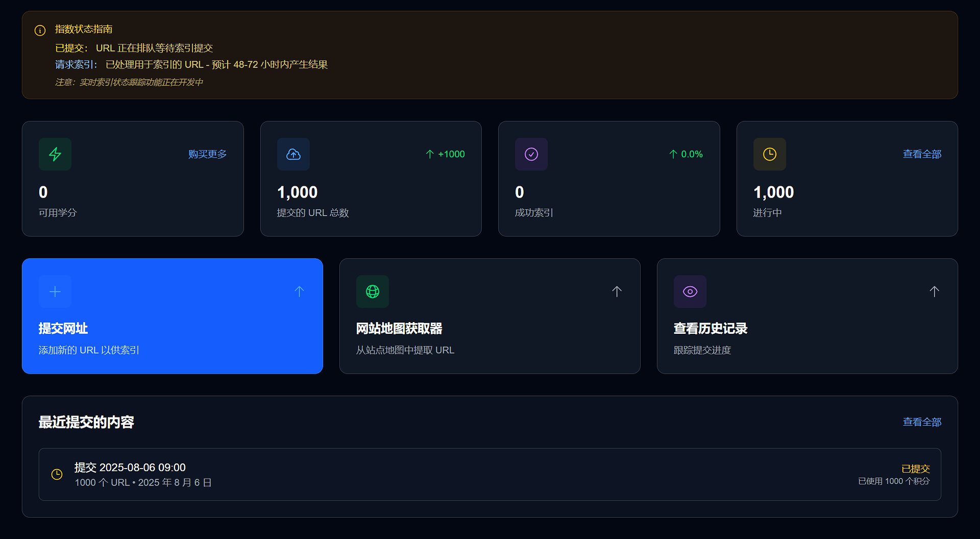Select the cloud upload icon on URL totals card
The height and width of the screenshot is (539, 980).
pyautogui.click(x=293, y=154)
